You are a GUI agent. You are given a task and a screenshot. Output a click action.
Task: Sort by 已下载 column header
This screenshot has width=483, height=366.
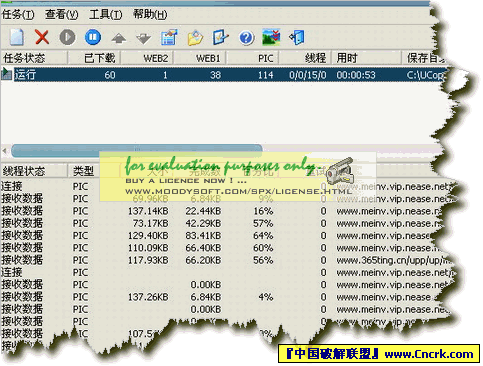[x=94, y=58]
